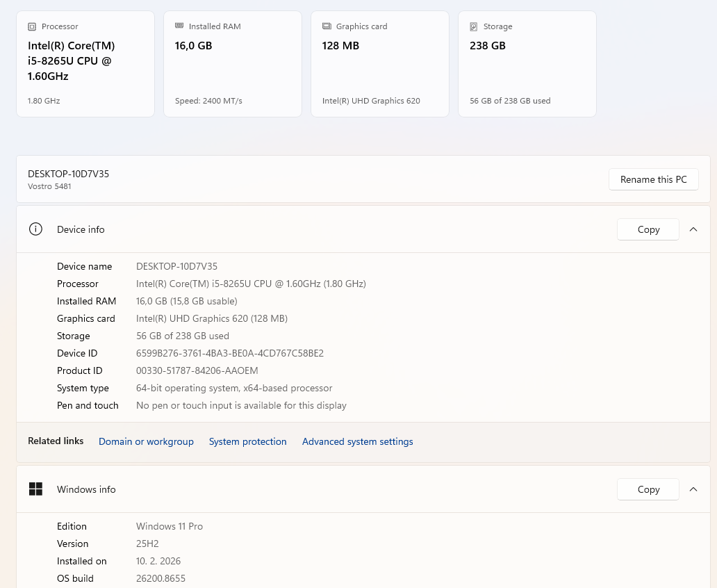
Task: Click the Edition row label
Action: coord(72,526)
